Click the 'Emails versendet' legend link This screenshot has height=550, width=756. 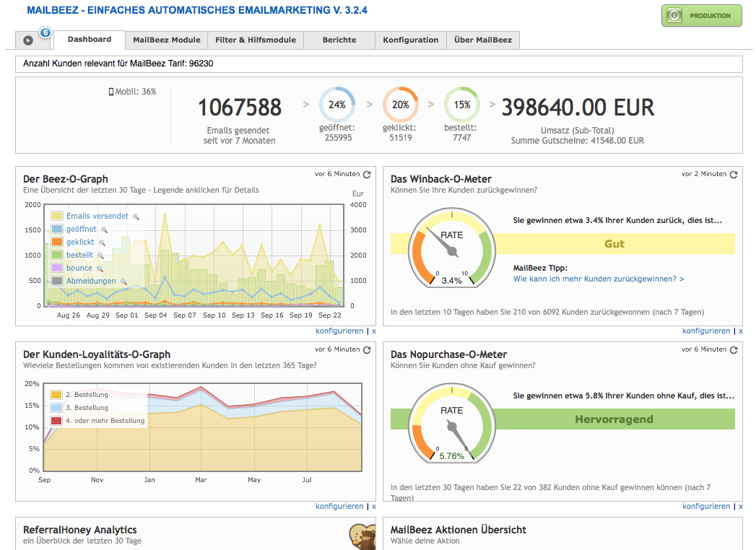coord(97,216)
